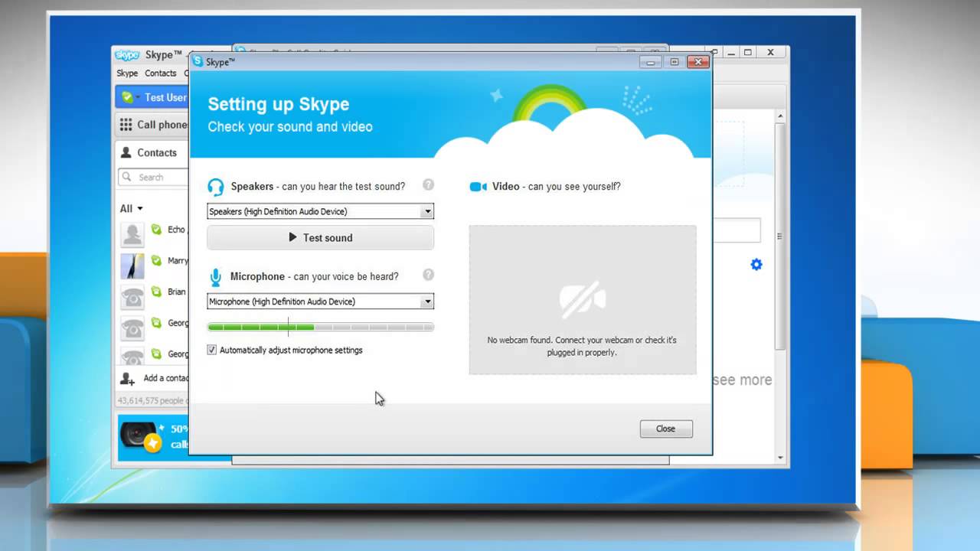
Task: Open help for Speakers section
Action: click(428, 184)
